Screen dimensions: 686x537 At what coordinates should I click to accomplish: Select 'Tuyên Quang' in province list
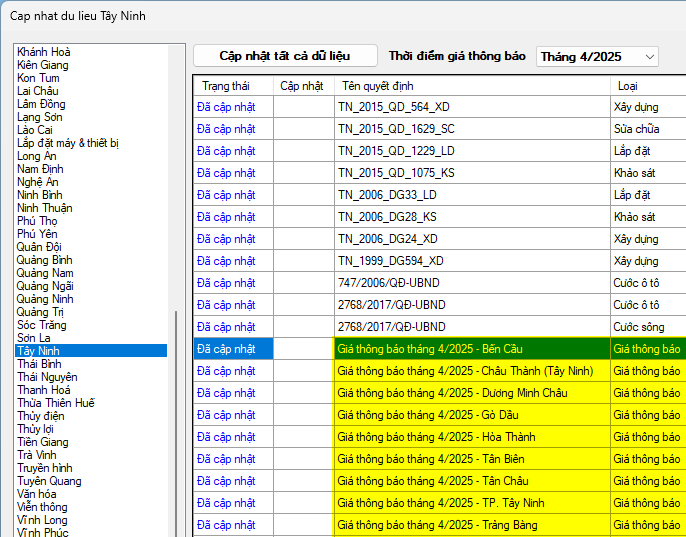(x=91, y=481)
